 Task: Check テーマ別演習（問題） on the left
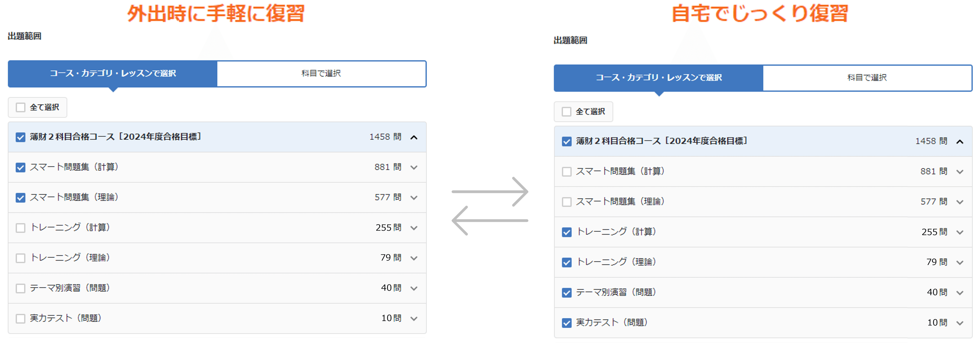20,288
